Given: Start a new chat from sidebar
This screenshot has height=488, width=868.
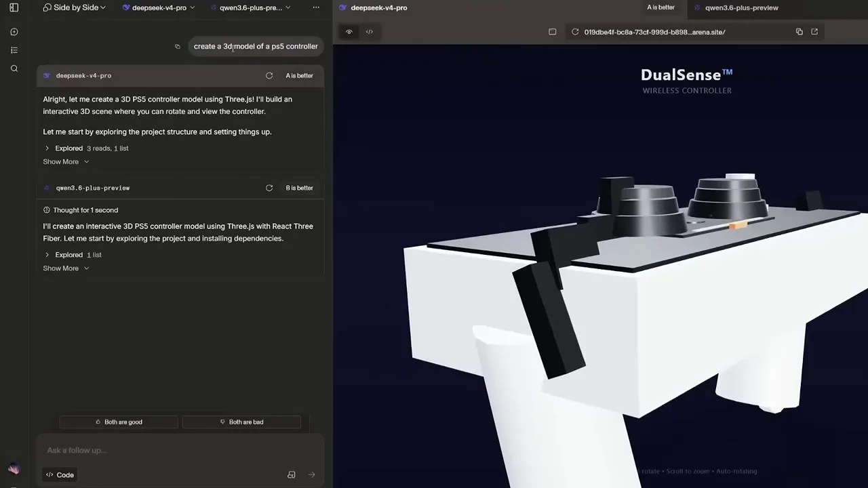Looking at the screenshot, I should point(14,32).
